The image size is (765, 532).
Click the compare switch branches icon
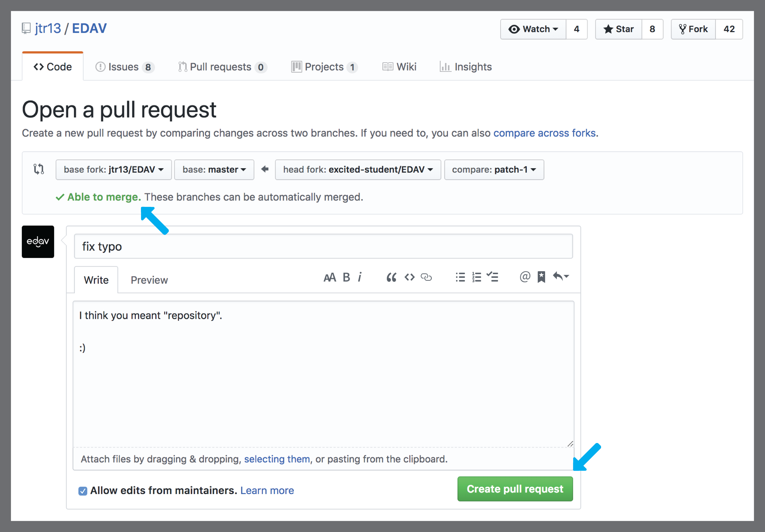pos(39,169)
